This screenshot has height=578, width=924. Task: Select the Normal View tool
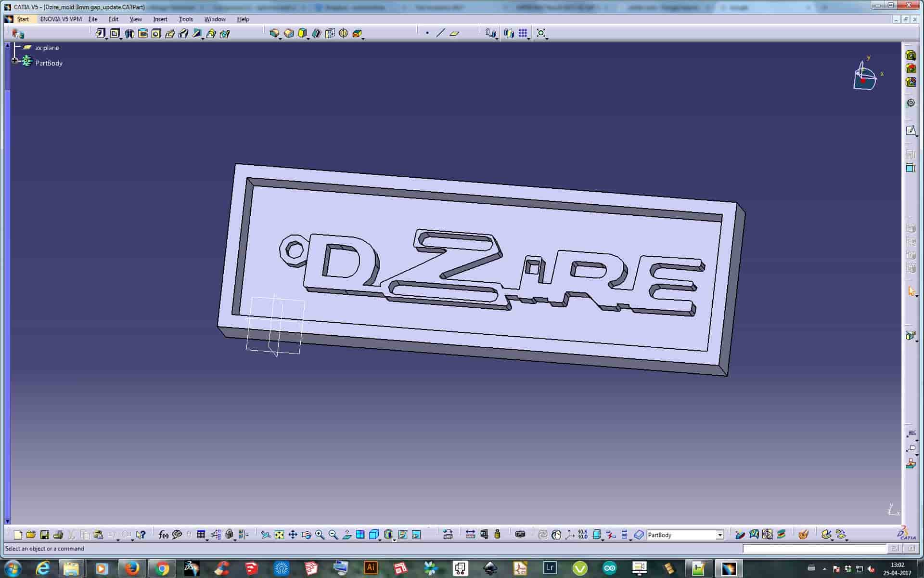[346, 535]
